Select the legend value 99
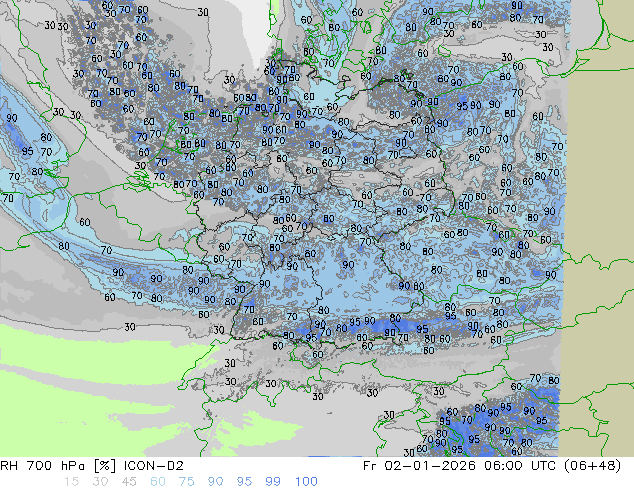Image resolution: width=634 pixels, height=490 pixels. click(x=273, y=482)
